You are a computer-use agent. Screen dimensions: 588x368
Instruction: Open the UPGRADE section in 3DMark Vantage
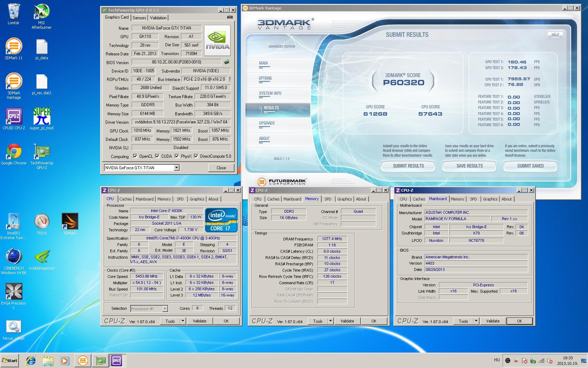267,123
